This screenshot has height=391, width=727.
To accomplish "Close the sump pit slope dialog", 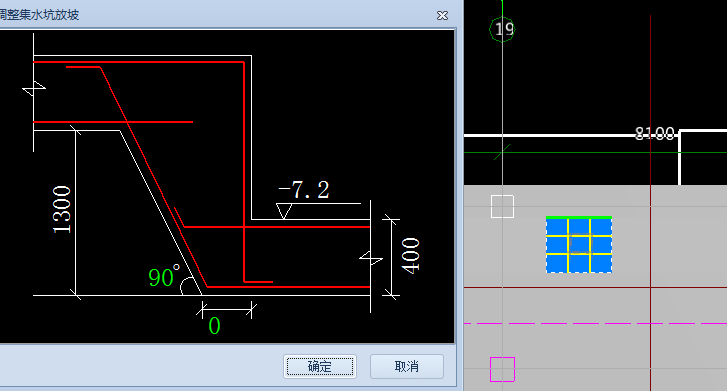I will 442,15.
